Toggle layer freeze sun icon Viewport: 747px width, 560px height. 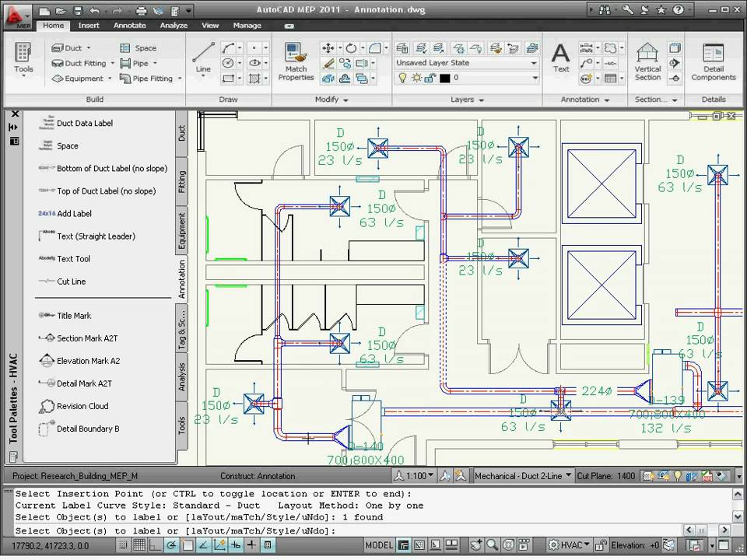tap(416, 78)
